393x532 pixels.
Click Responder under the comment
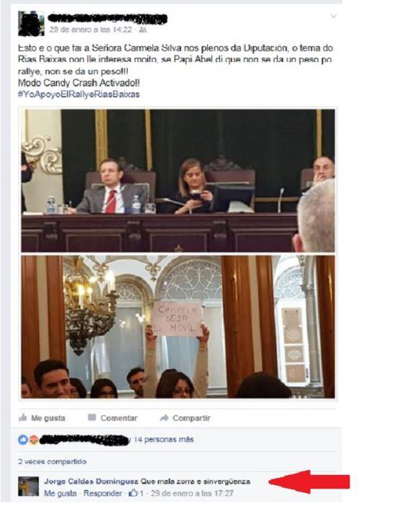pyautogui.click(x=102, y=493)
